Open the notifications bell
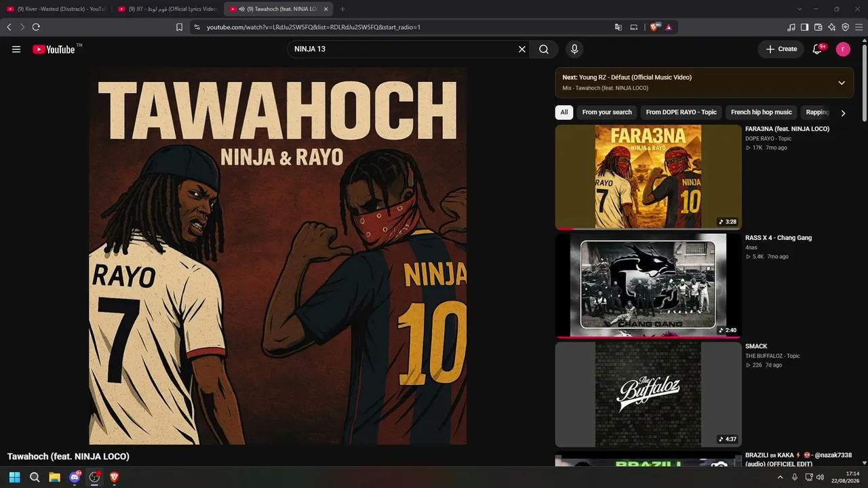This screenshot has height=488, width=868. [x=818, y=49]
